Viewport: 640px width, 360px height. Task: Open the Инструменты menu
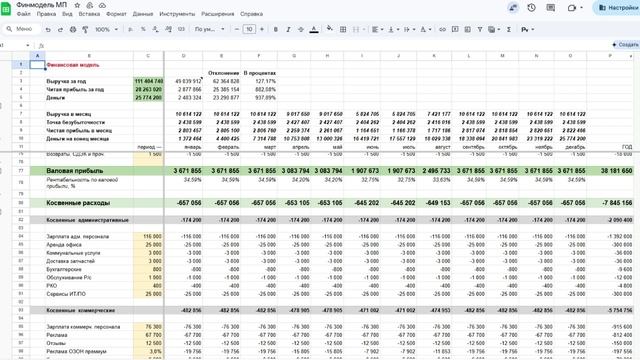[177, 14]
